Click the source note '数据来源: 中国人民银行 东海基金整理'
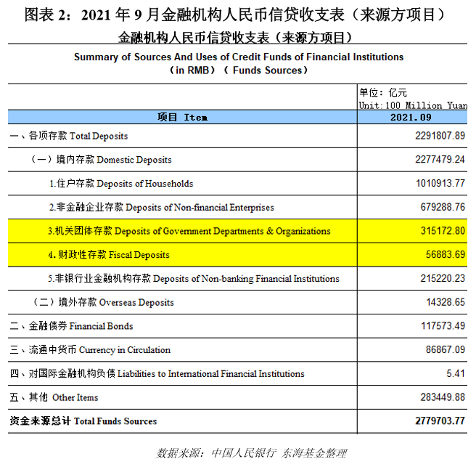The image size is (476, 459). click(251, 452)
